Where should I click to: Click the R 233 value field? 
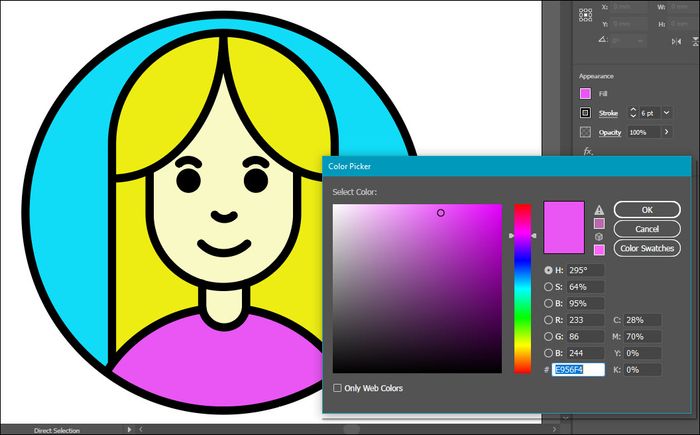[x=585, y=320]
